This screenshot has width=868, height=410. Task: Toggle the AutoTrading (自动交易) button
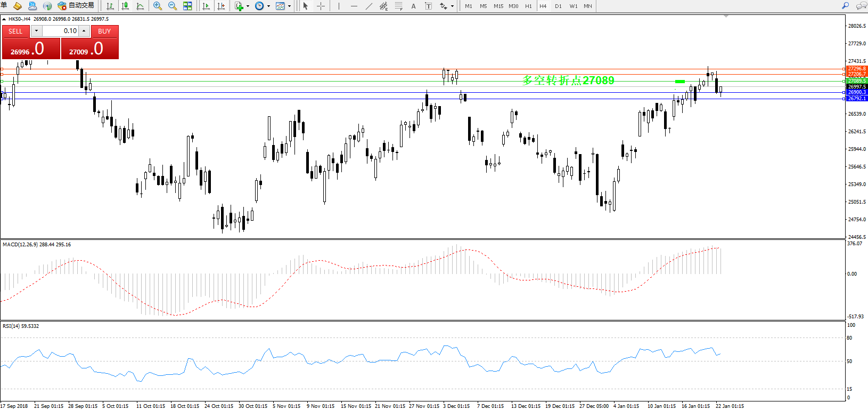(x=76, y=6)
